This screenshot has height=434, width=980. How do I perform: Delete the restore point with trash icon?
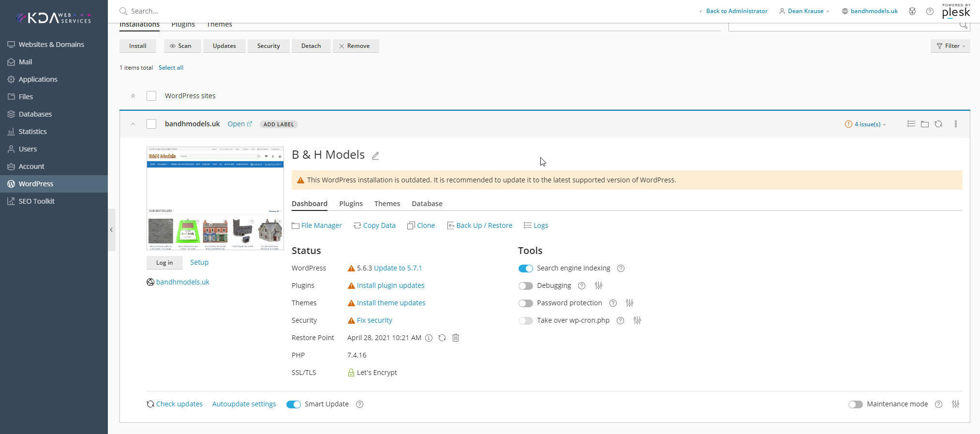point(456,338)
